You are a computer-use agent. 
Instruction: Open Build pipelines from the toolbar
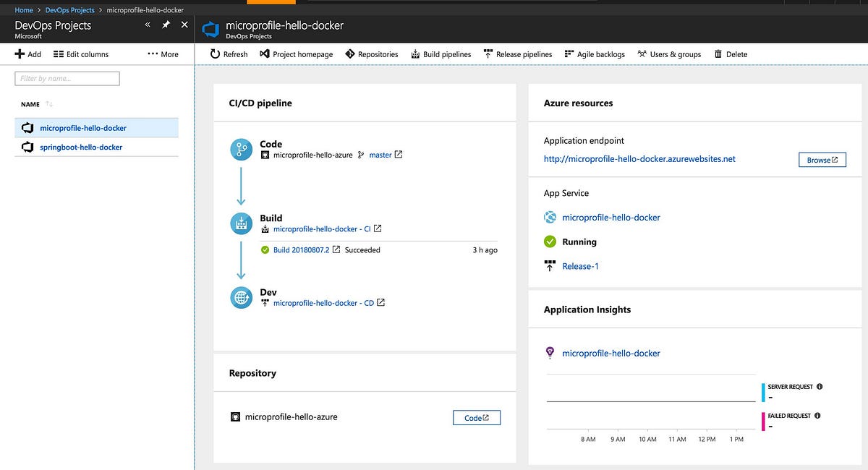[417, 54]
